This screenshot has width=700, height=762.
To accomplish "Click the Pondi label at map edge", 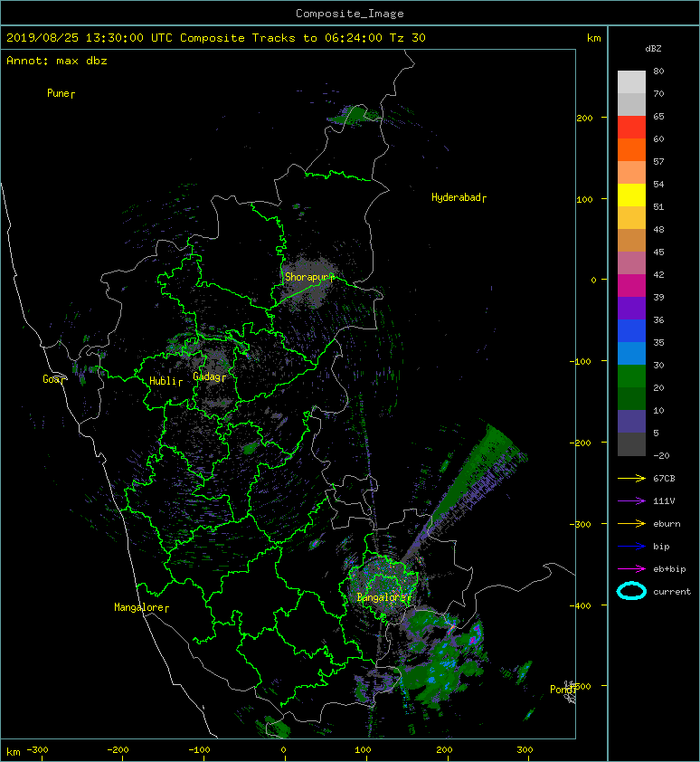I will tap(562, 690).
